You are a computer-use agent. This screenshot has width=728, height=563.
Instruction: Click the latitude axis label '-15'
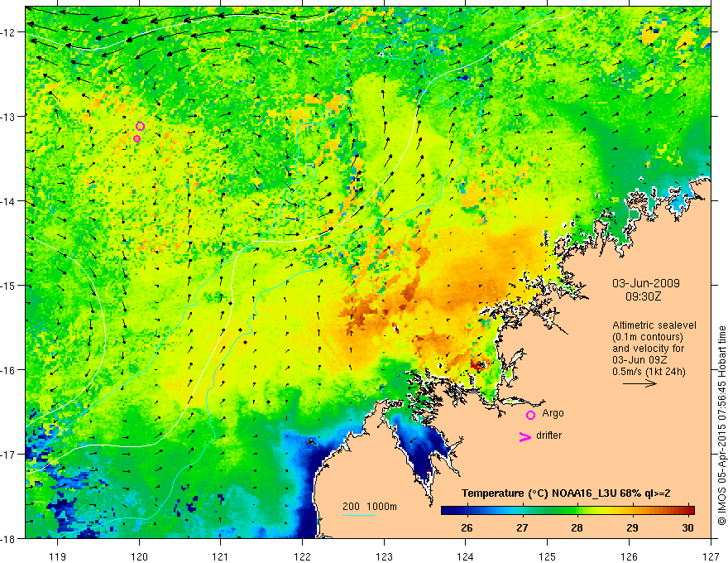(x=9, y=285)
